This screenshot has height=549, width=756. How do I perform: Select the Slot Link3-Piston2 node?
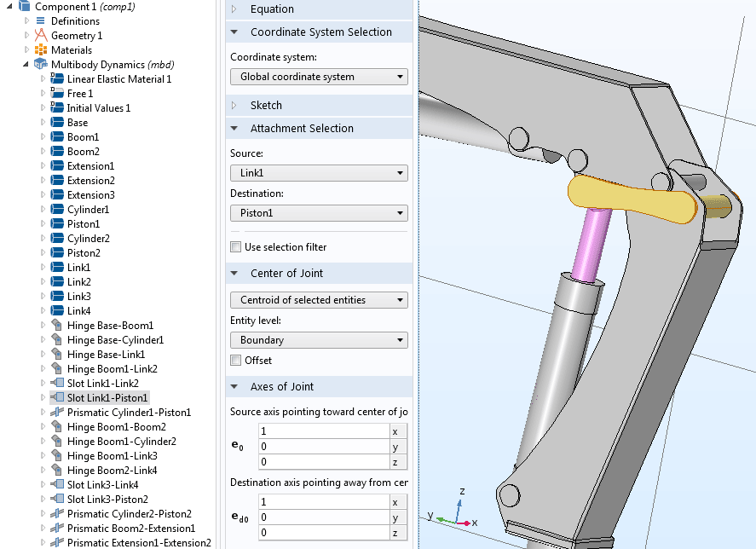(x=107, y=500)
